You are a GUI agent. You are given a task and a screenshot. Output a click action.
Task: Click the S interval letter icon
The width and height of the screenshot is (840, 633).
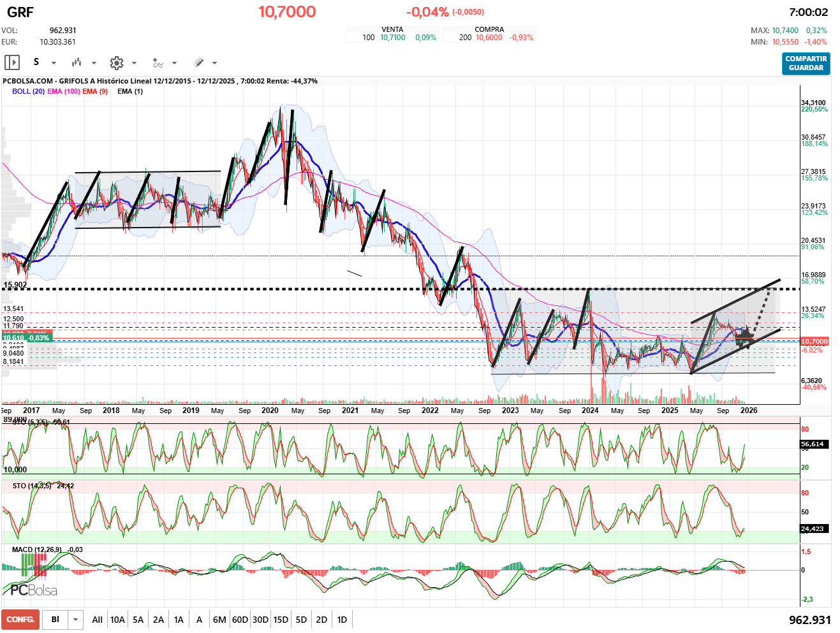tap(36, 62)
